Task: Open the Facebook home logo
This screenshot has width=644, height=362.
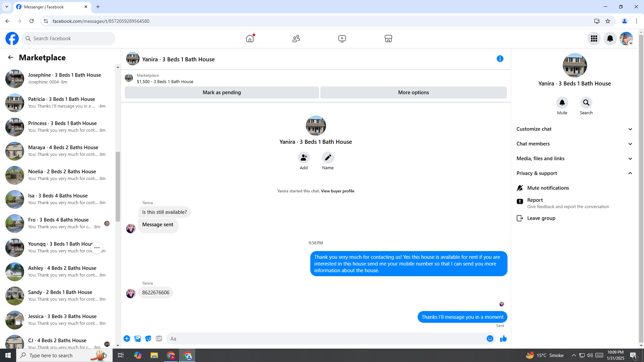Action: tap(12, 39)
